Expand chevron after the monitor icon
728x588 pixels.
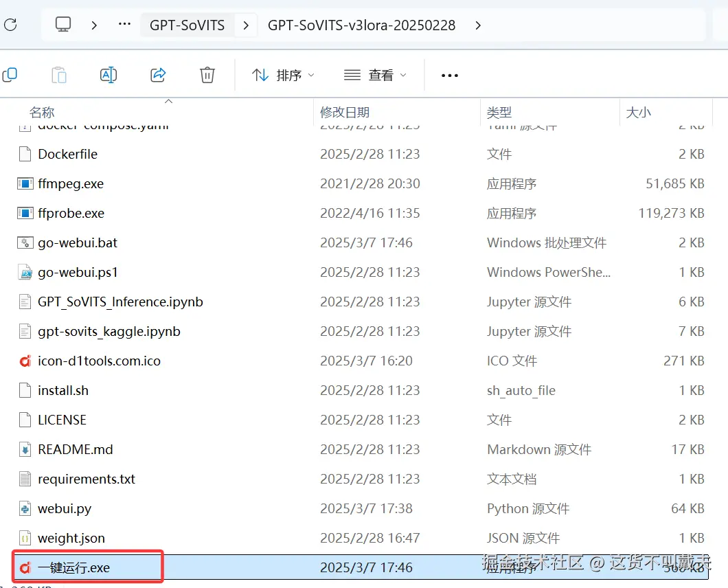point(94,25)
